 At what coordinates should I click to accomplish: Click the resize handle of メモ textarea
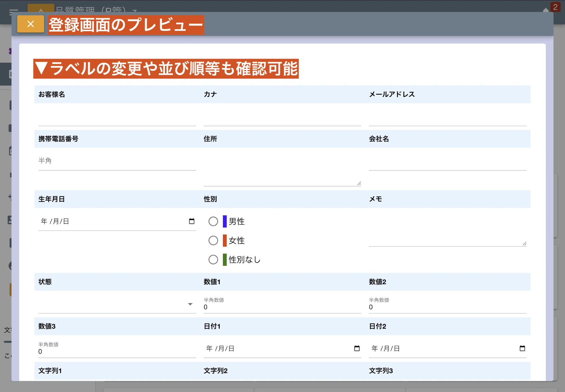coord(524,244)
